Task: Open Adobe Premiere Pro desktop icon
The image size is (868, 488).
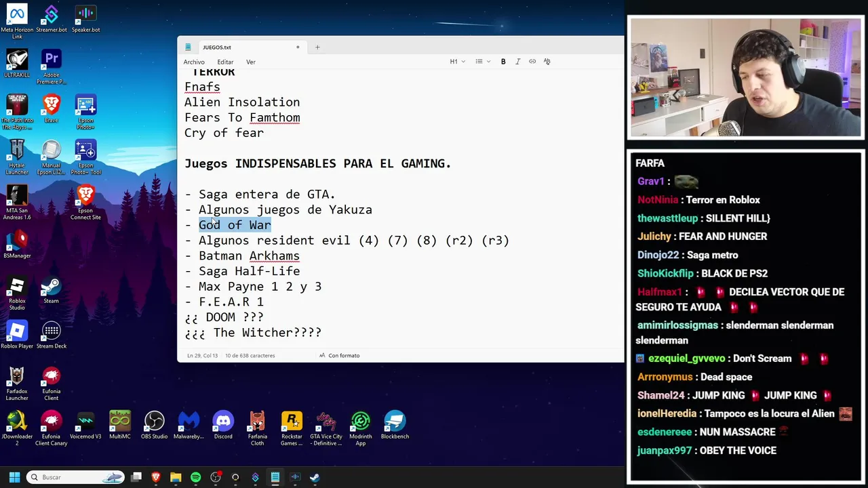Action: (51, 66)
